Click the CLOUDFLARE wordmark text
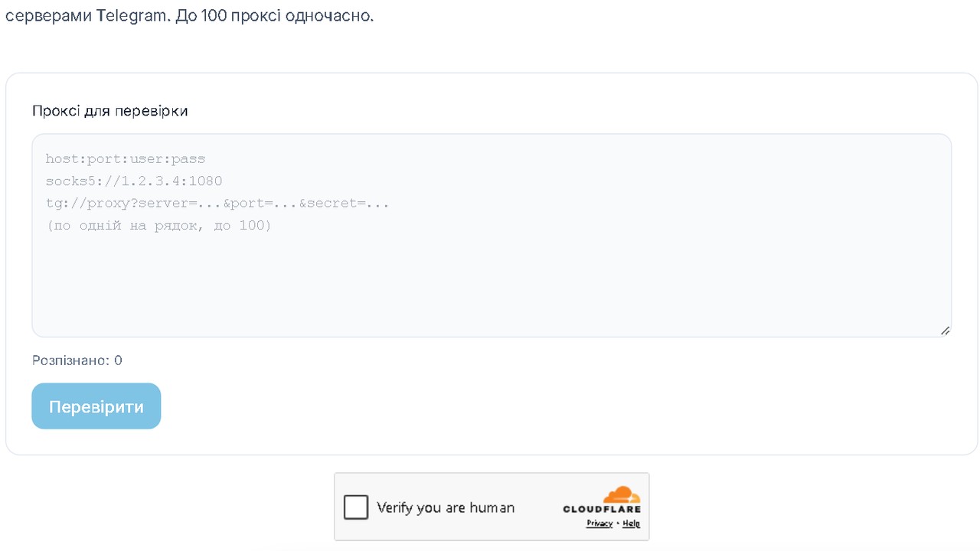This screenshot has width=980, height=551. click(602, 509)
